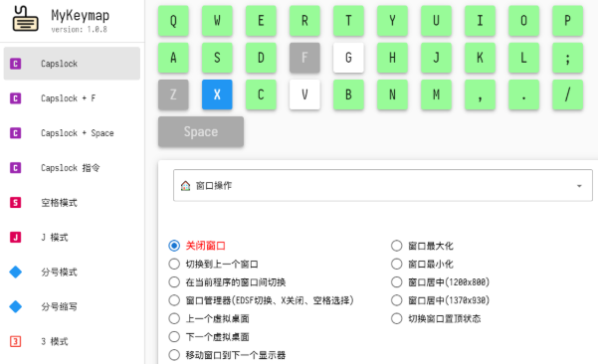Click the purple icon next to Capslock 指令
Screen dimensions: 598x364
(15, 168)
